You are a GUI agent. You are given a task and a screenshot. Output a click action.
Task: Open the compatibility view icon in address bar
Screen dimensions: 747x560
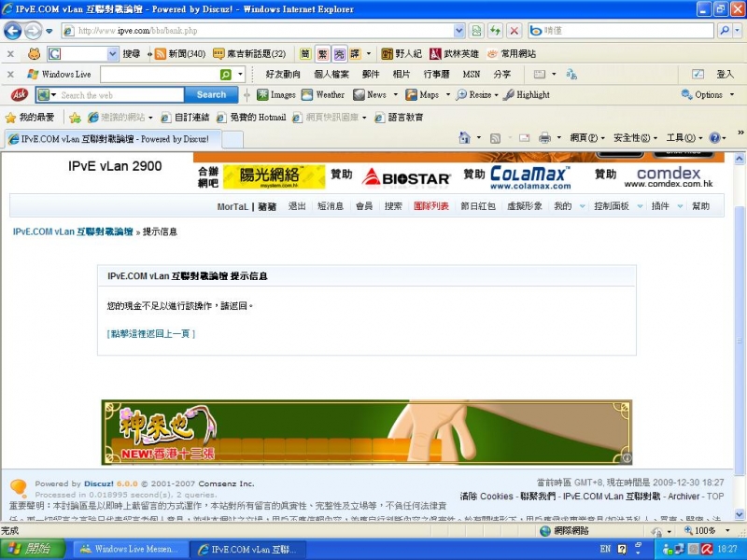[476, 31]
